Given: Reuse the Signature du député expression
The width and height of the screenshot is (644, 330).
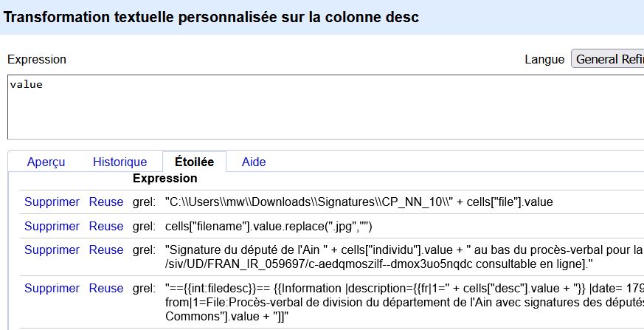Looking at the screenshot, I should point(106,250).
